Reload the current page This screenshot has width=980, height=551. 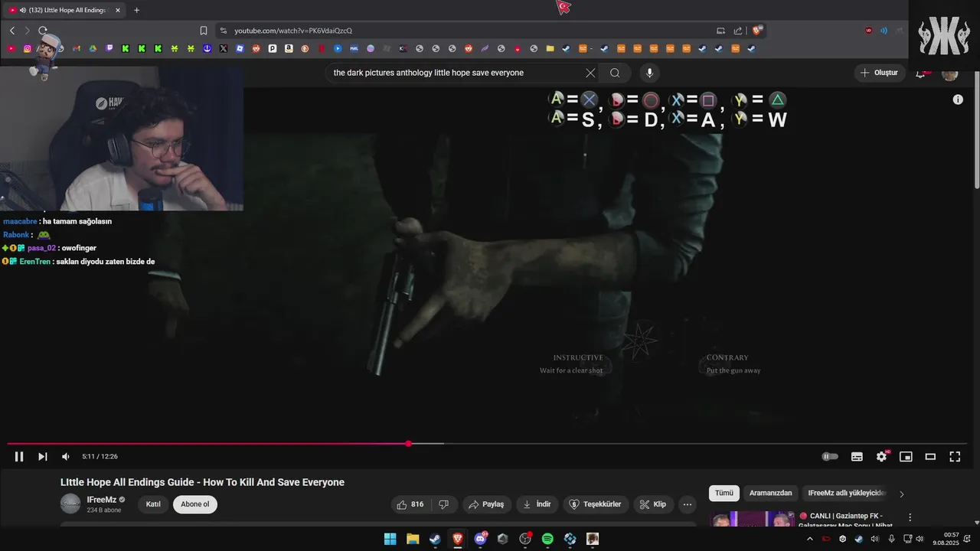[43, 31]
